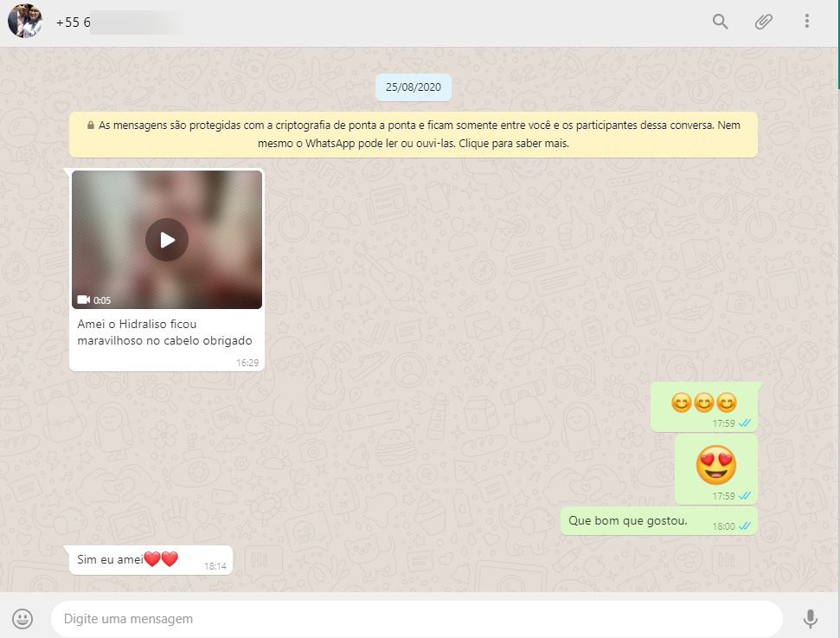
Task: Open search in this conversation
Action: tap(720, 22)
